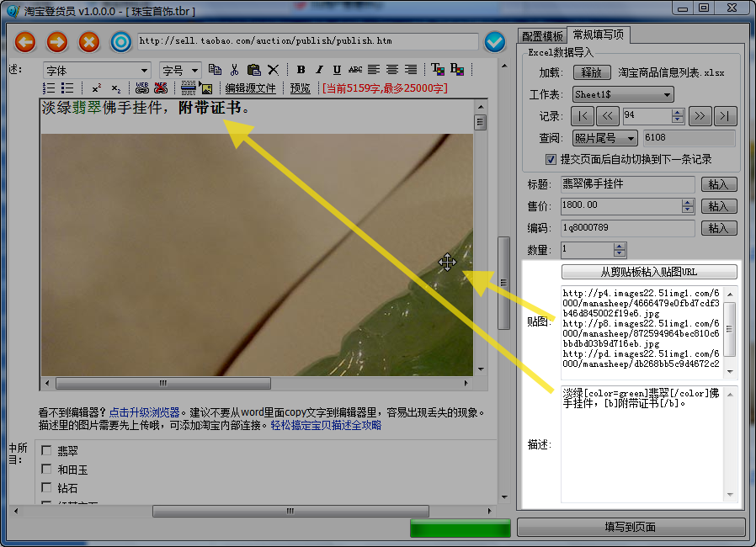Click the 售价 1800.00 stepper arrows
Screen dimensions: 756x547
click(688, 206)
